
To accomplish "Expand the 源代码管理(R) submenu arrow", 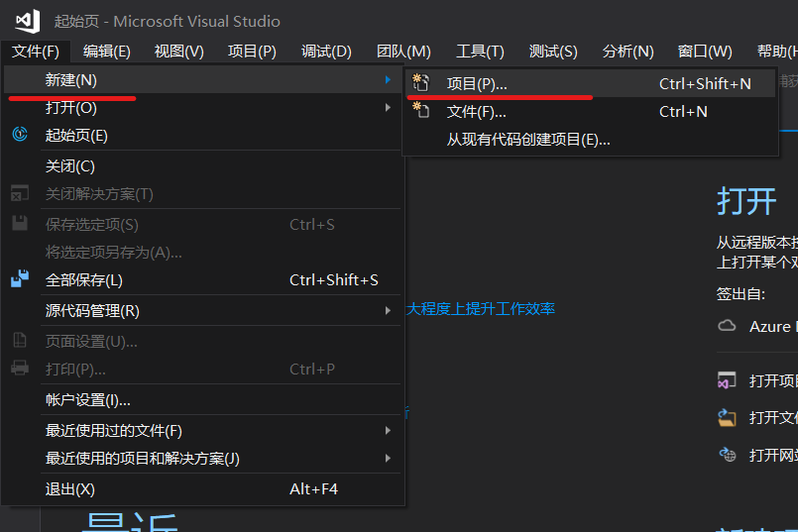I will [388, 310].
